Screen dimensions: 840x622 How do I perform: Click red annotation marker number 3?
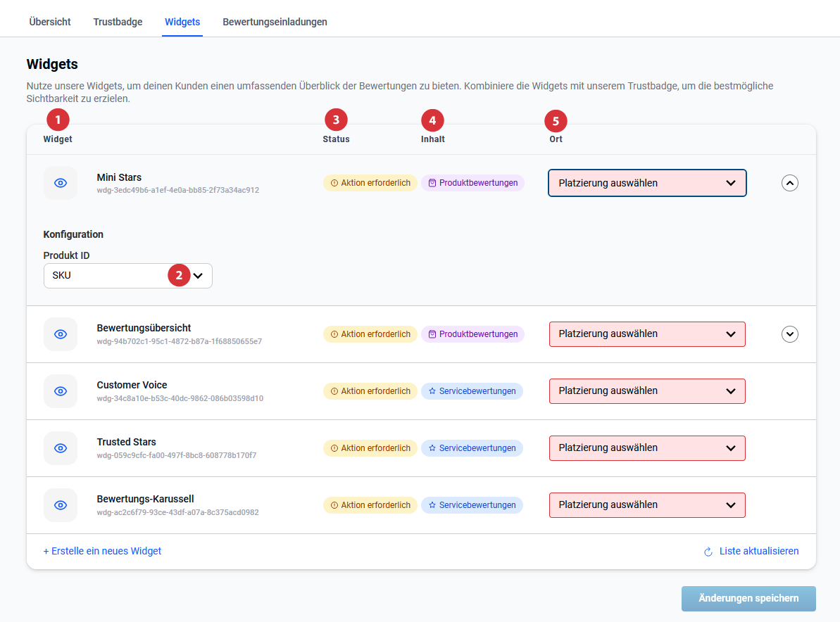tap(336, 120)
